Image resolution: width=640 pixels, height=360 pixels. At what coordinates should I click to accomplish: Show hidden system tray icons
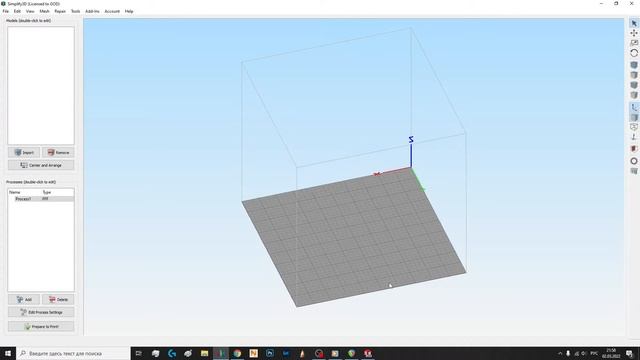click(560, 353)
